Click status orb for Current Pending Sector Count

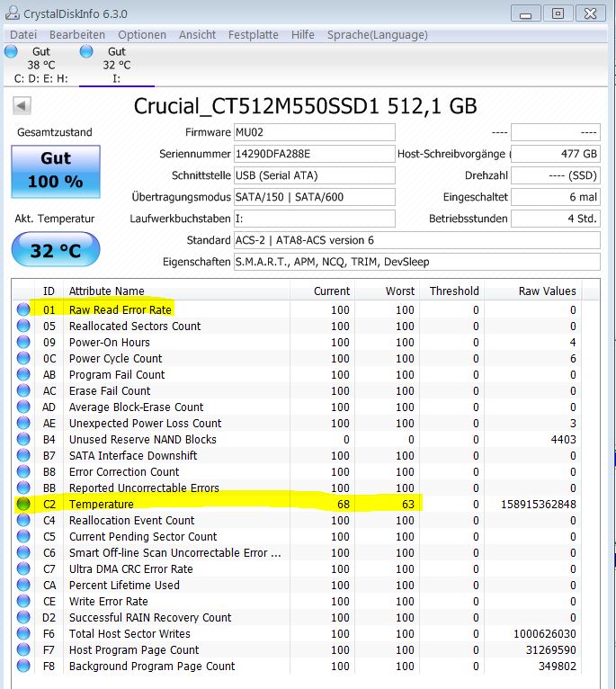coord(23,536)
